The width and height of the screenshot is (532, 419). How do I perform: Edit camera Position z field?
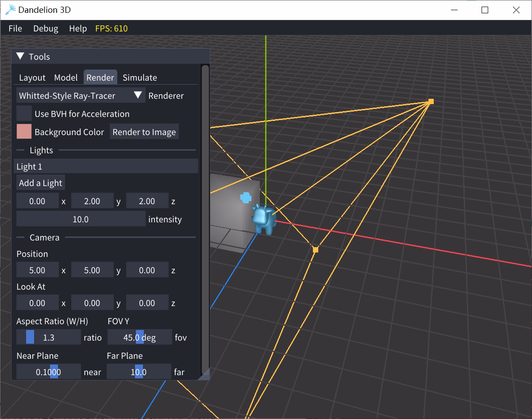click(147, 270)
